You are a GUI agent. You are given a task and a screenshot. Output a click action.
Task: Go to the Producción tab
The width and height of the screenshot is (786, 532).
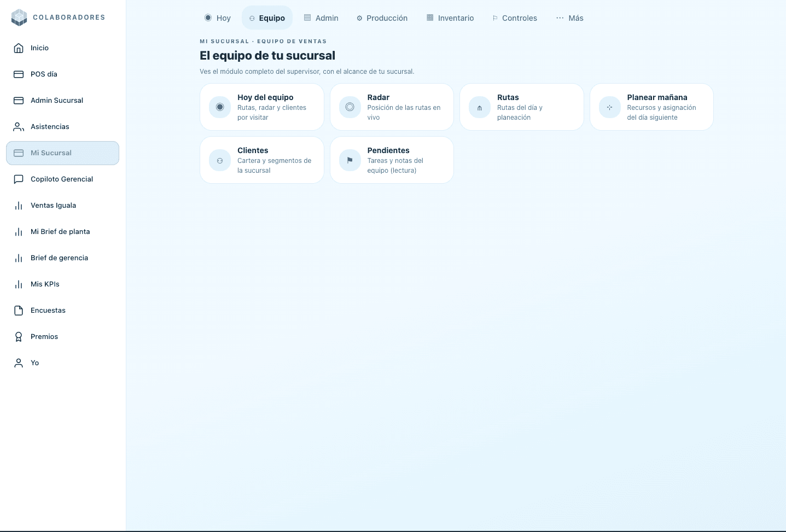coord(382,18)
